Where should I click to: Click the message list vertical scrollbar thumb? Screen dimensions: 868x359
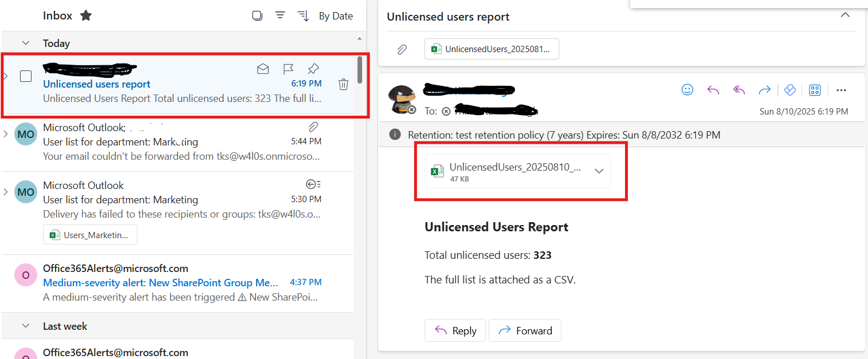pyautogui.click(x=360, y=70)
